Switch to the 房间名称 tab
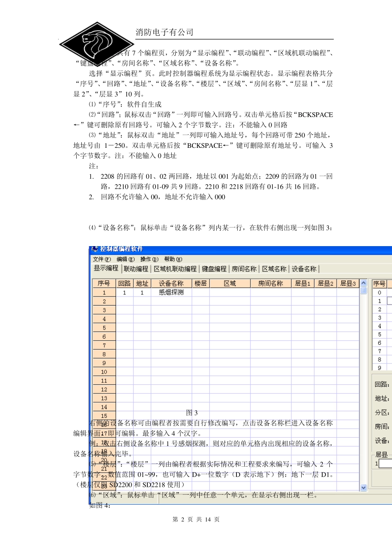Screen dimensions: 392x555 point(244,269)
